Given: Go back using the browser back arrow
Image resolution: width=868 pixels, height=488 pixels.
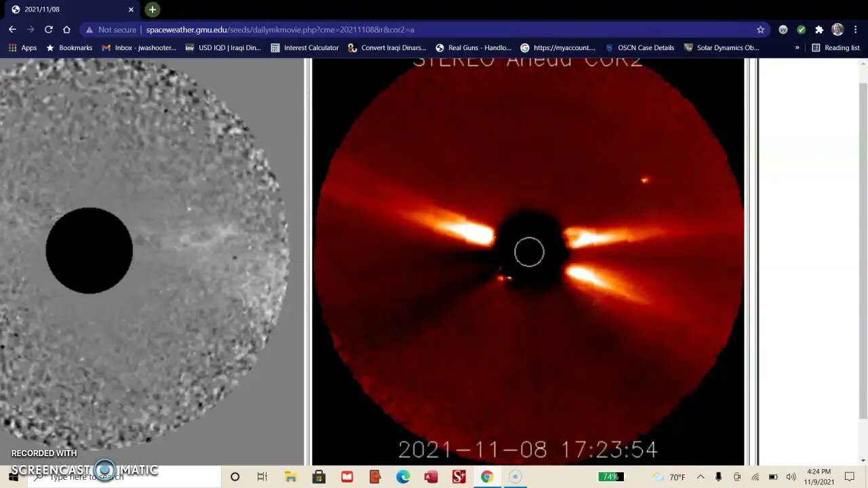Looking at the screenshot, I should (x=12, y=30).
